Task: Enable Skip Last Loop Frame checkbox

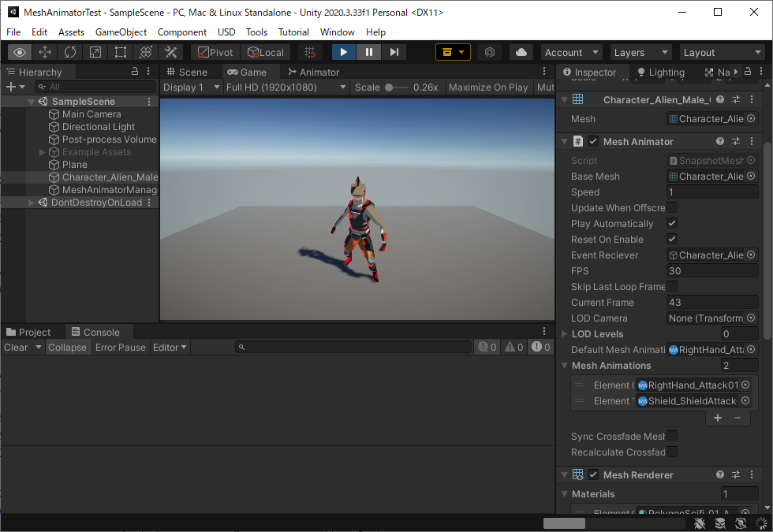Action: pyautogui.click(x=672, y=286)
